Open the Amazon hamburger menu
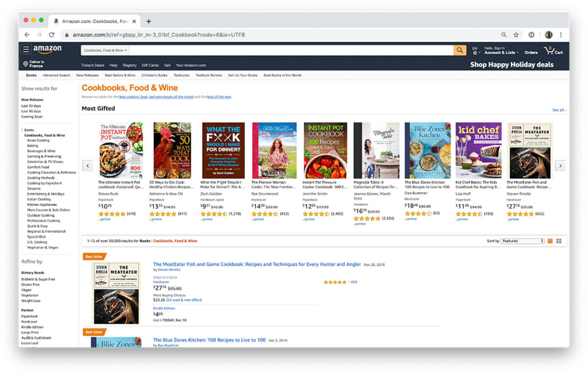588x373 pixels. click(26, 49)
